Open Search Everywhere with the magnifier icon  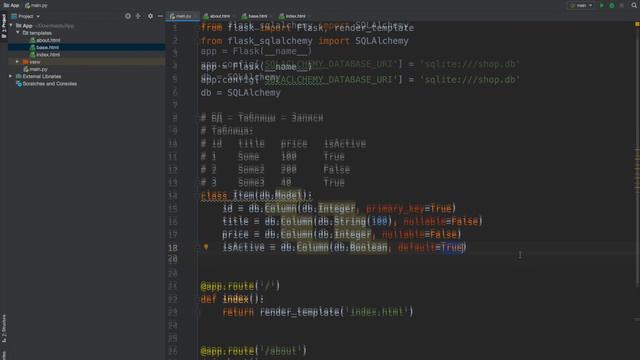tap(634, 5)
